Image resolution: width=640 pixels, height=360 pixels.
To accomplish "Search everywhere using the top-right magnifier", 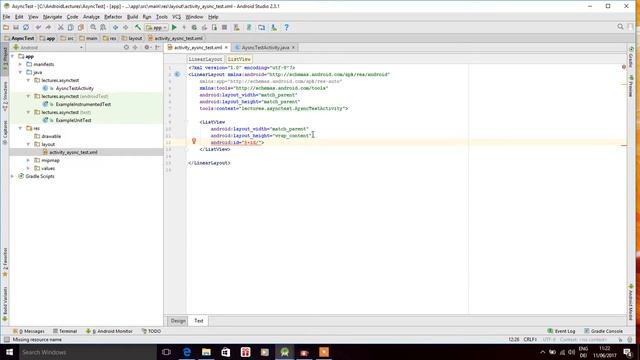I will pyautogui.click(x=620, y=27).
